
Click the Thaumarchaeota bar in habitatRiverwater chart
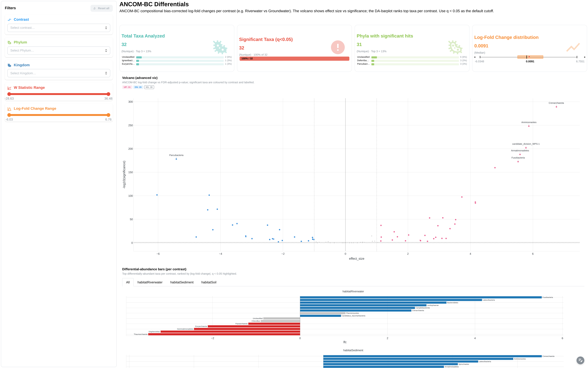click(224, 334)
